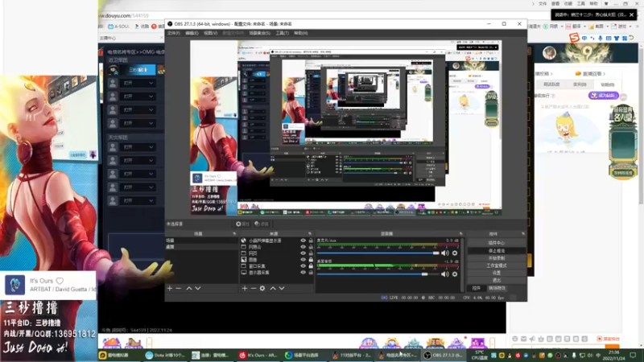The height and width of the screenshot is (362, 644).
Task: Click the 停止推流 button in controls
Action: [496, 250]
